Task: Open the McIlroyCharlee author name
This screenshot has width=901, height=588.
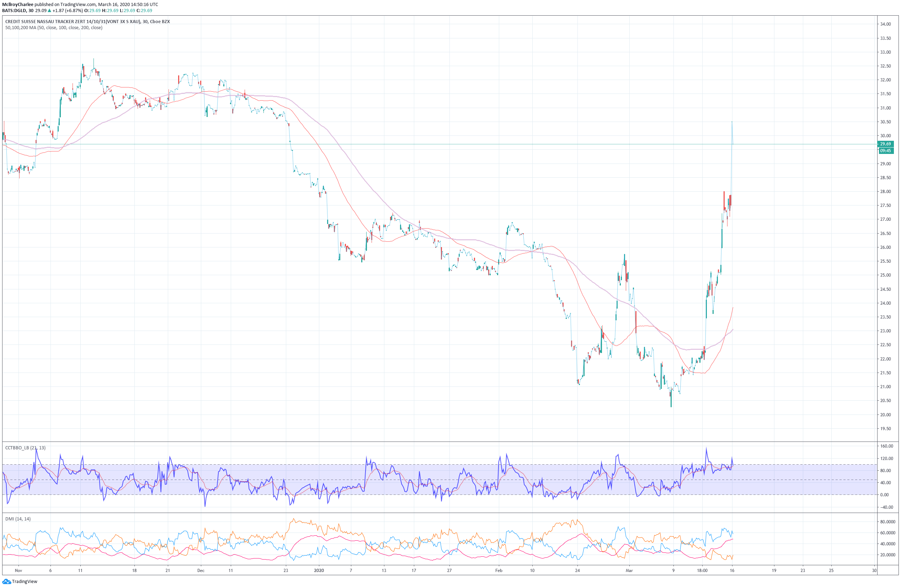Action: click(18, 5)
